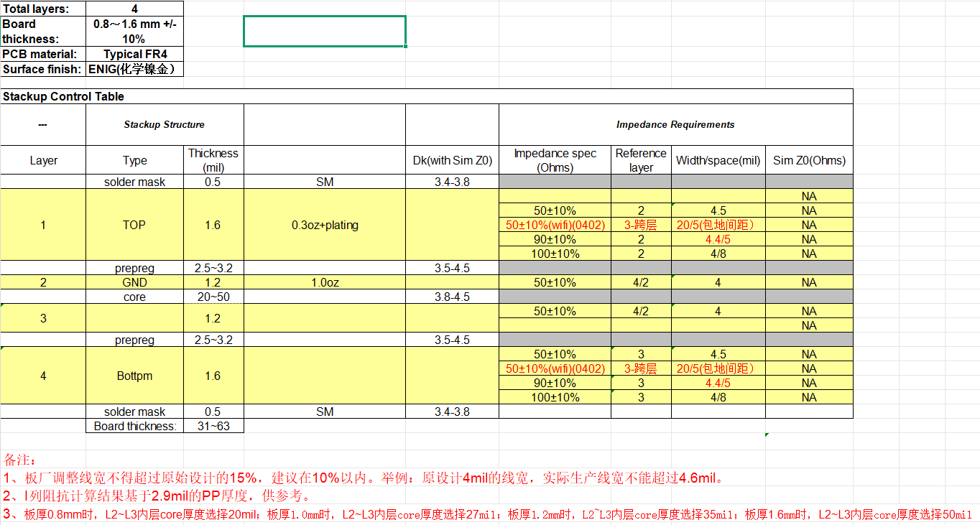The image size is (980, 525).
Task: Select the 'Total layers:' label cell
Action: pos(43,9)
